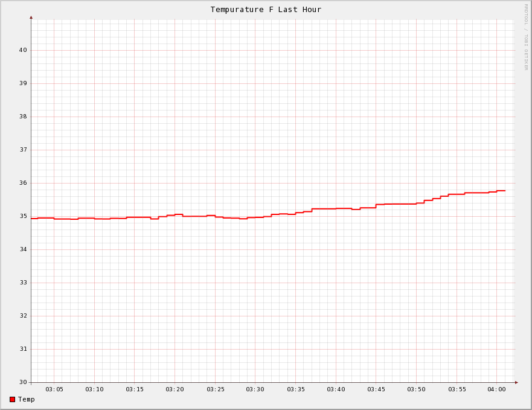
Task: Select the 03:30 time axis label
Action: click(255, 389)
